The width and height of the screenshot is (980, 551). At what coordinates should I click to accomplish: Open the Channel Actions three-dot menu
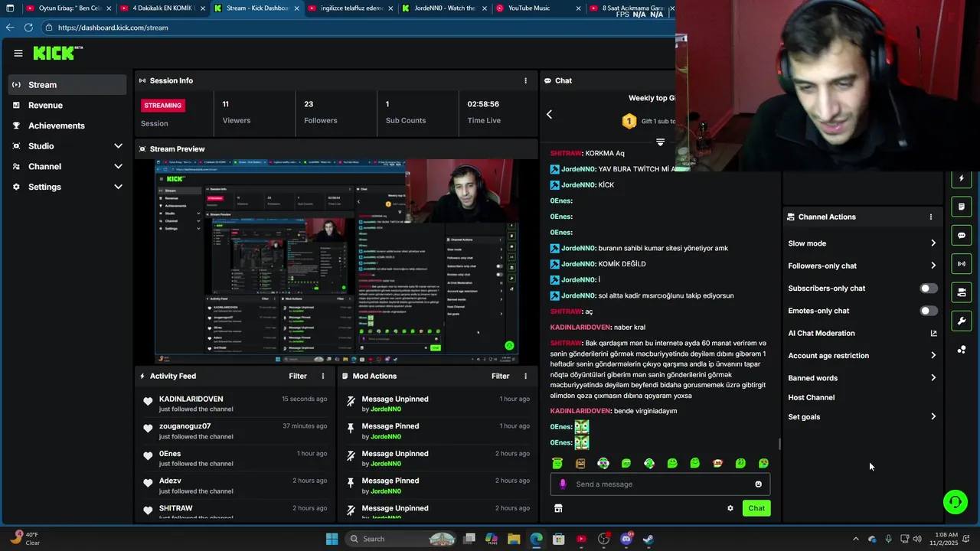(931, 217)
